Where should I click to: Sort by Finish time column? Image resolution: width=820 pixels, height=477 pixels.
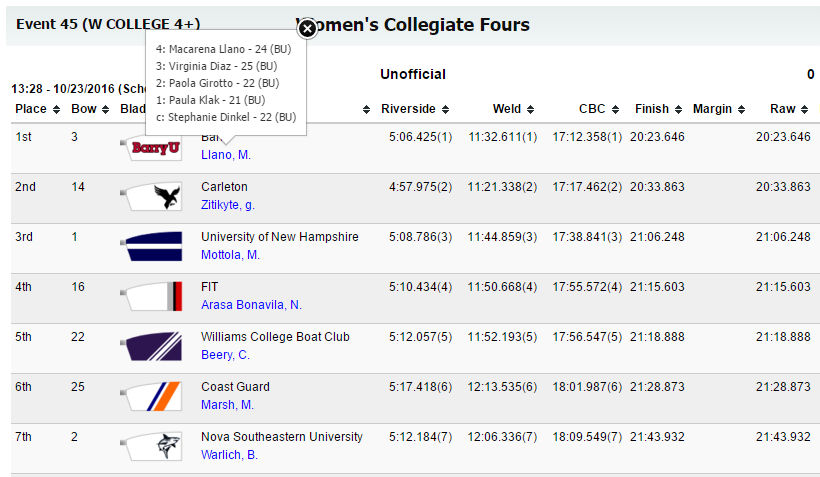pyautogui.click(x=658, y=109)
